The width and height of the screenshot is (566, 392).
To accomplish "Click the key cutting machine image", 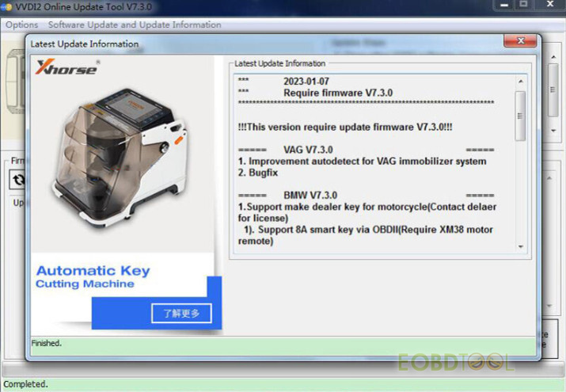I will [121, 158].
